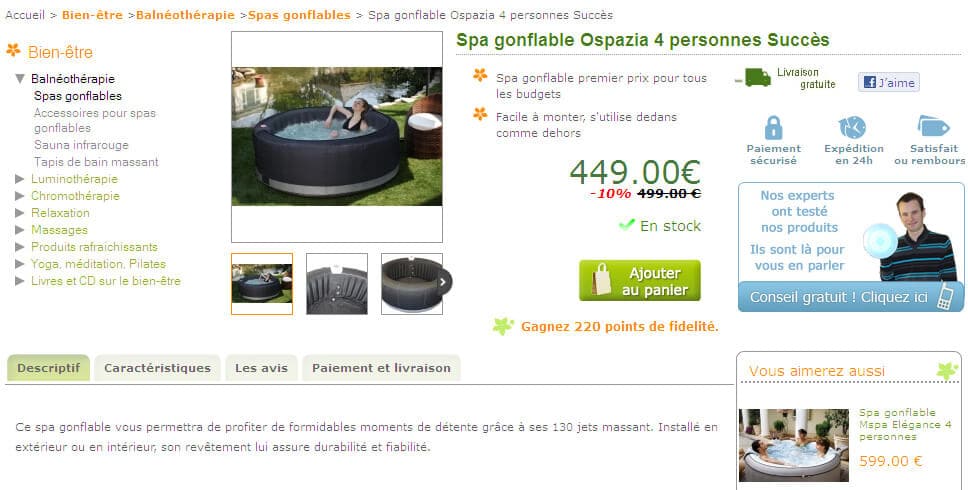Switch to the Caractéristiques tab

coord(157,368)
